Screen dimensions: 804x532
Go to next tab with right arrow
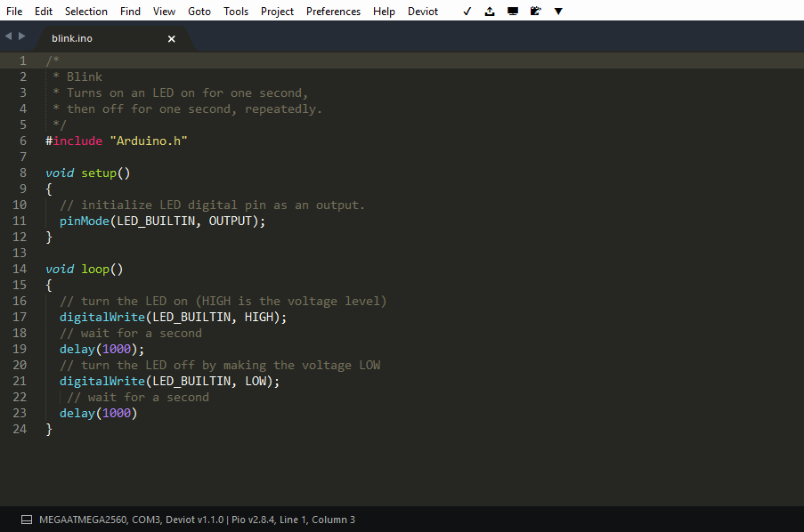point(22,36)
